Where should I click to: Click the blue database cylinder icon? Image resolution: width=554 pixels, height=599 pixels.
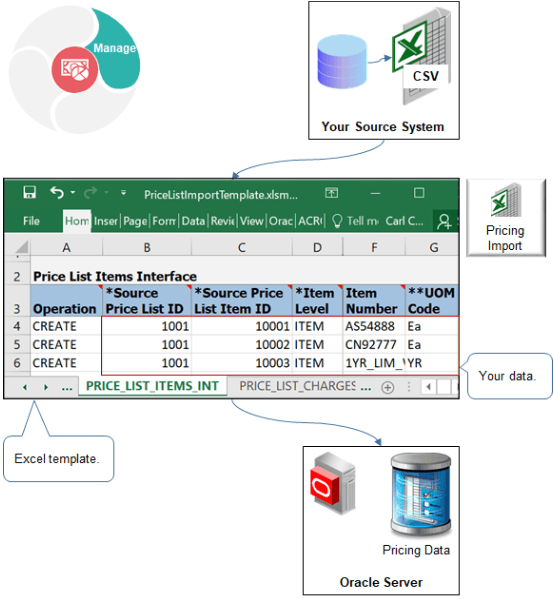pyautogui.click(x=342, y=62)
